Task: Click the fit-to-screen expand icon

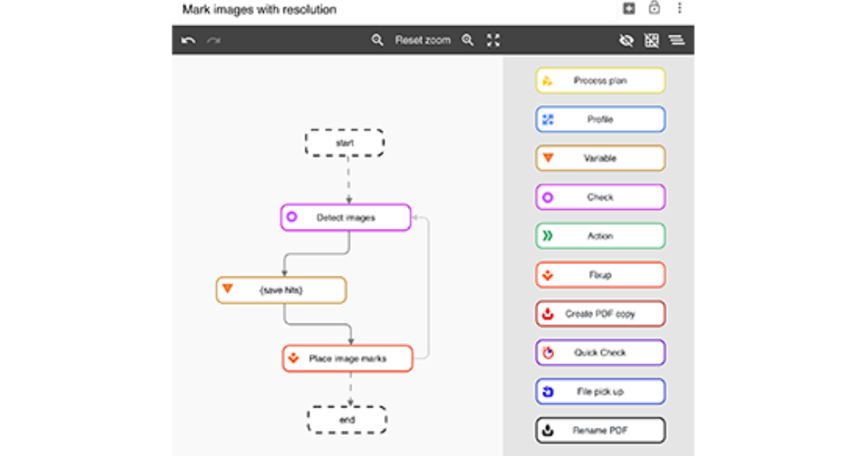Action: pos(493,41)
